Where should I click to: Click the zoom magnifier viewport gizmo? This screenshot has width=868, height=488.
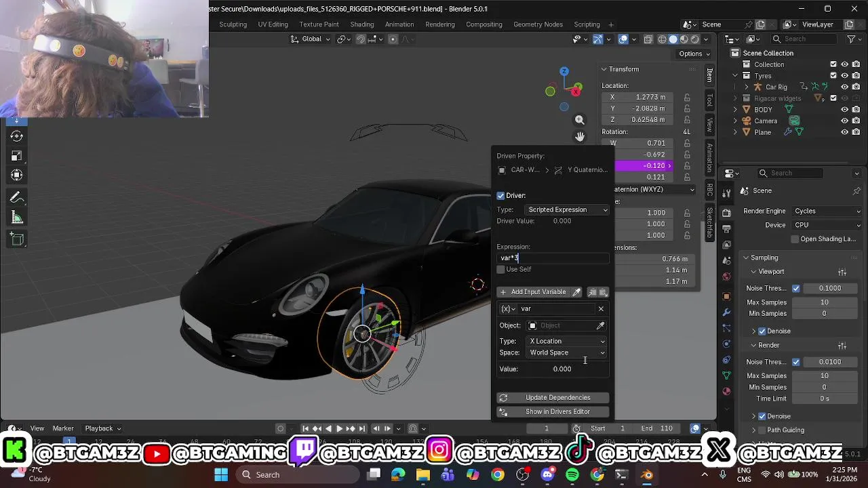coord(580,120)
